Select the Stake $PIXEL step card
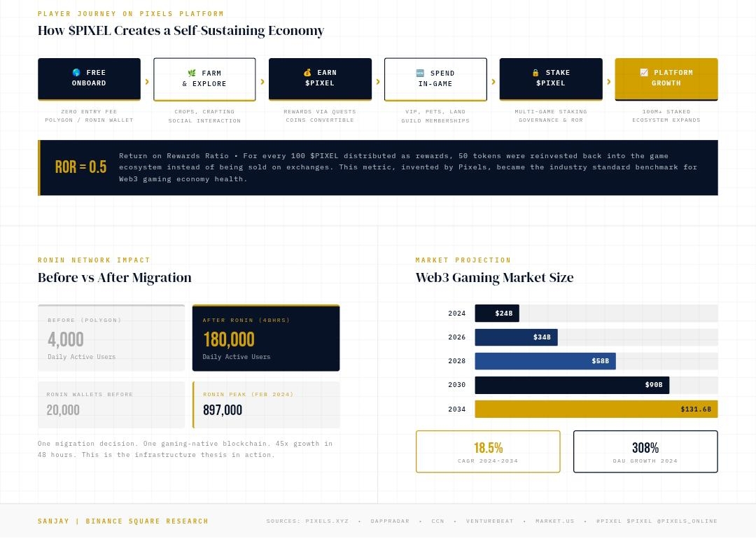This screenshot has height=548, width=756. tap(551, 79)
